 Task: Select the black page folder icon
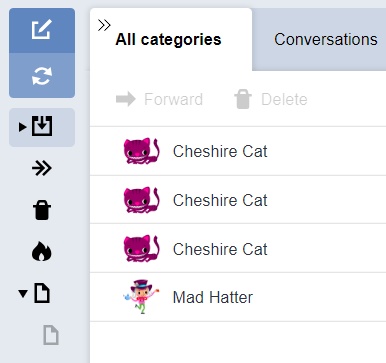42,293
